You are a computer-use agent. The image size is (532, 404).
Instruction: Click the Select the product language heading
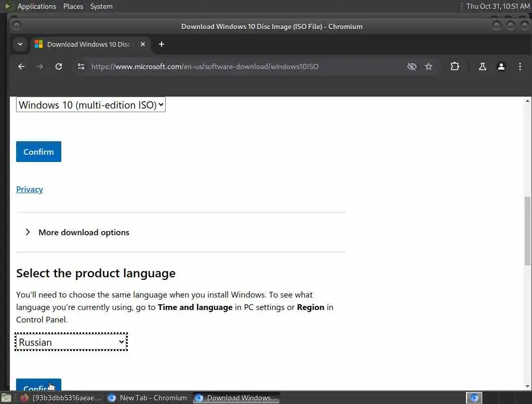(96, 273)
